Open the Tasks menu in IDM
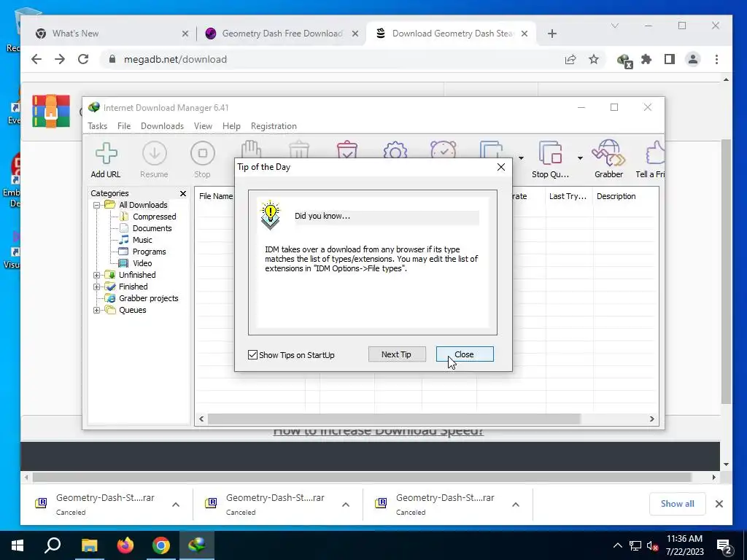The width and height of the screenshot is (747, 560). pos(97,126)
